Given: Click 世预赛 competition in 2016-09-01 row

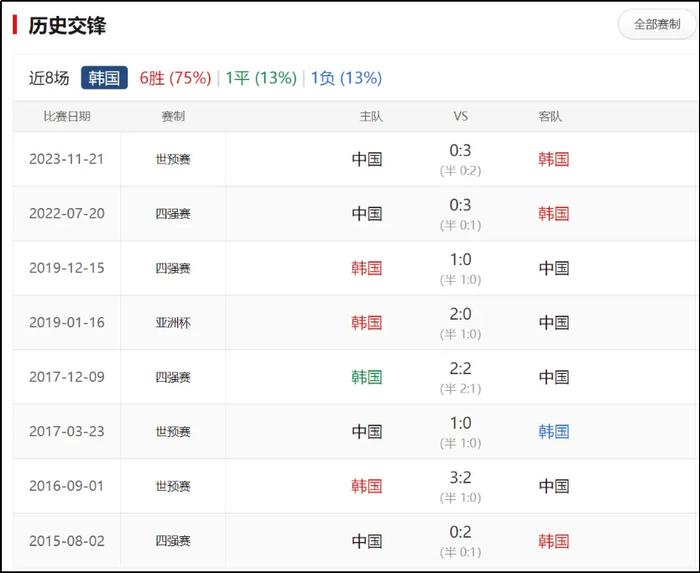Looking at the screenshot, I should (173, 486).
